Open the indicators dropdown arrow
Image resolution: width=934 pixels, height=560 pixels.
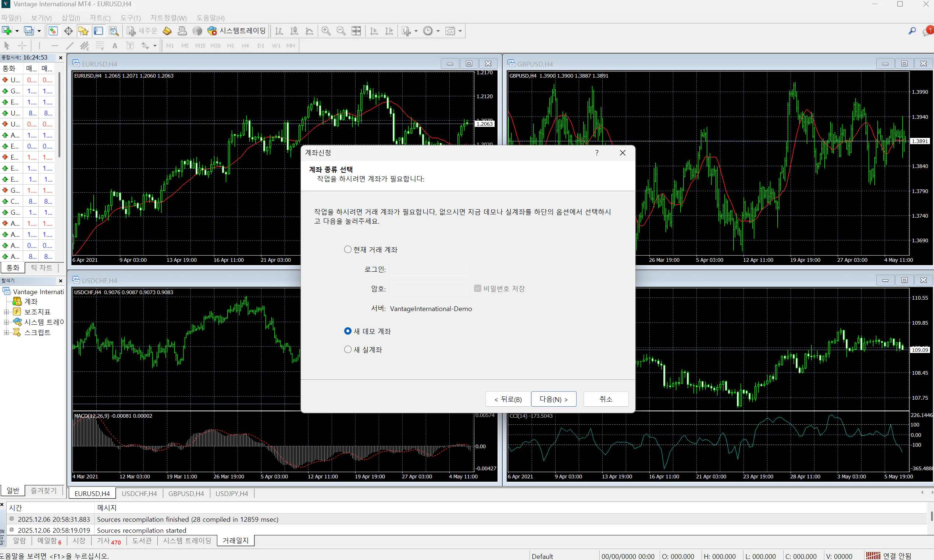click(416, 31)
